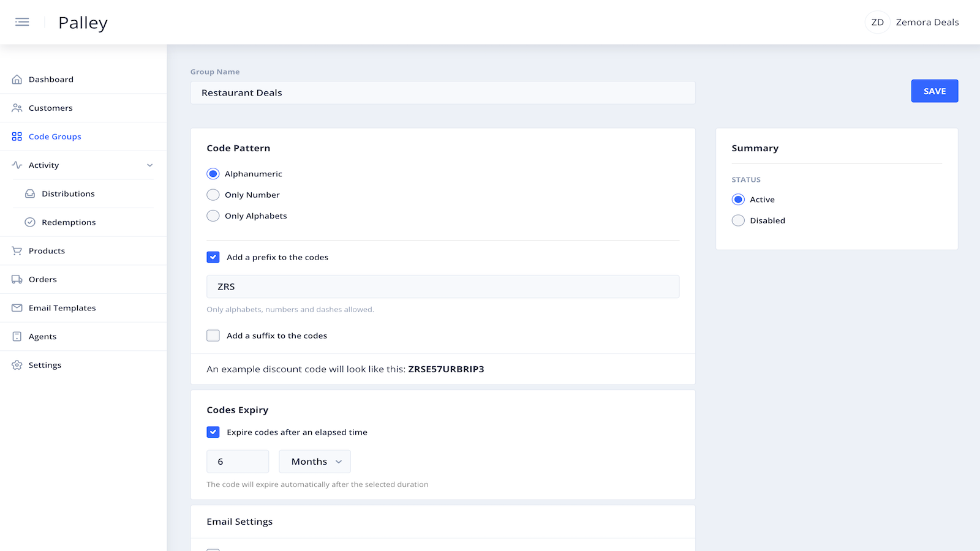Click the 'Only alphabets, numbers and dashes allowed.' hint

click(290, 309)
